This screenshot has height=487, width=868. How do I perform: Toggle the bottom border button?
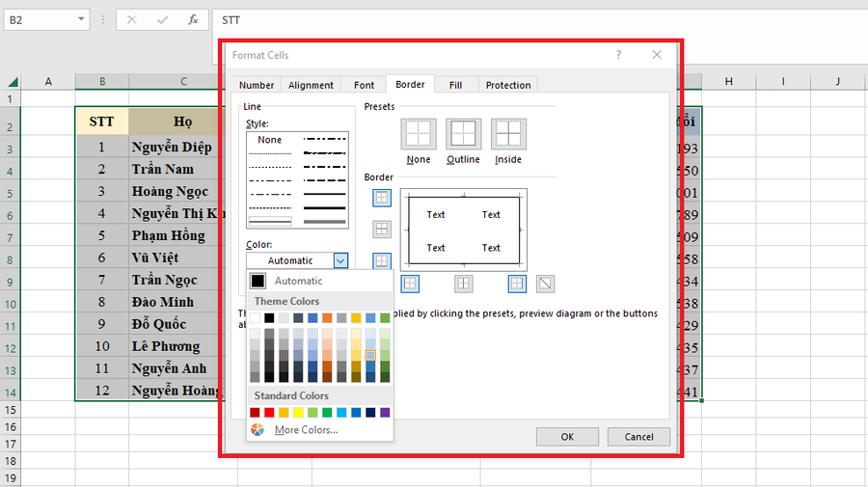(x=382, y=260)
